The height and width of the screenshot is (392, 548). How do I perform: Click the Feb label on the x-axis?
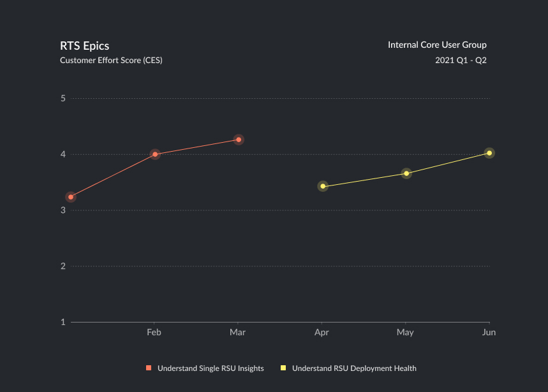154,333
